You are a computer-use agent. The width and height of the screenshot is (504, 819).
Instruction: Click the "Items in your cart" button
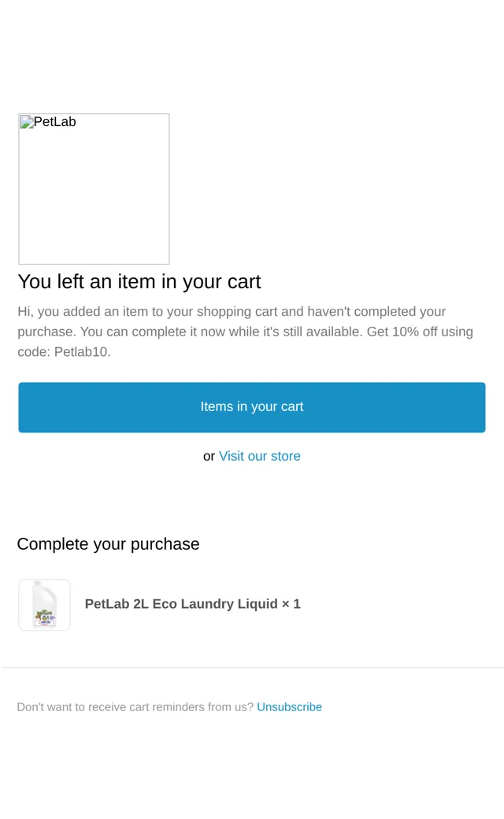tap(252, 407)
